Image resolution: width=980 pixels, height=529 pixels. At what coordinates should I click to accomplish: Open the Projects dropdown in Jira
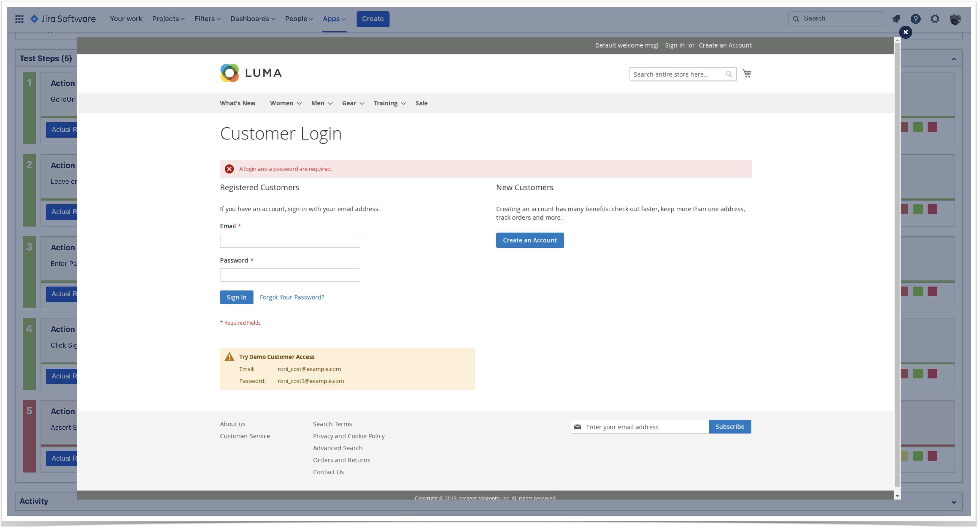point(168,19)
